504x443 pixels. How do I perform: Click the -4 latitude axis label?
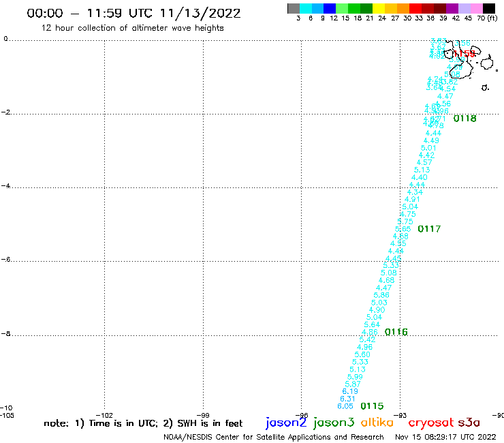click(5, 186)
